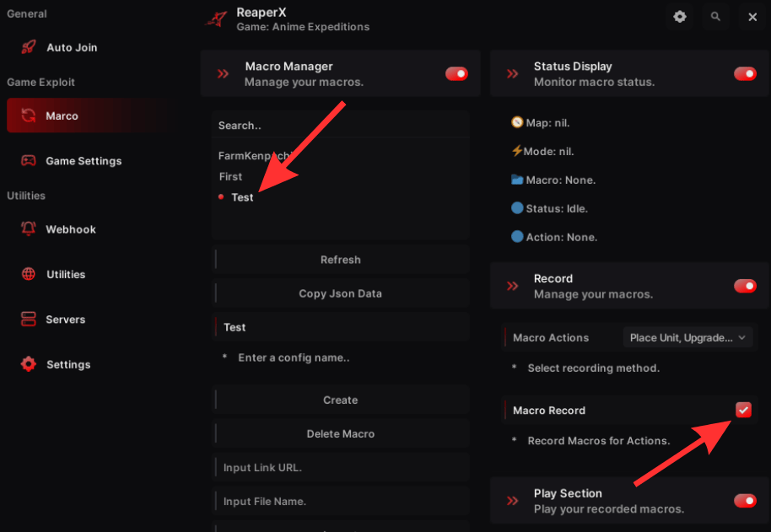771x532 pixels.
Task: Open the gear settings in title bar
Action: 680,17
